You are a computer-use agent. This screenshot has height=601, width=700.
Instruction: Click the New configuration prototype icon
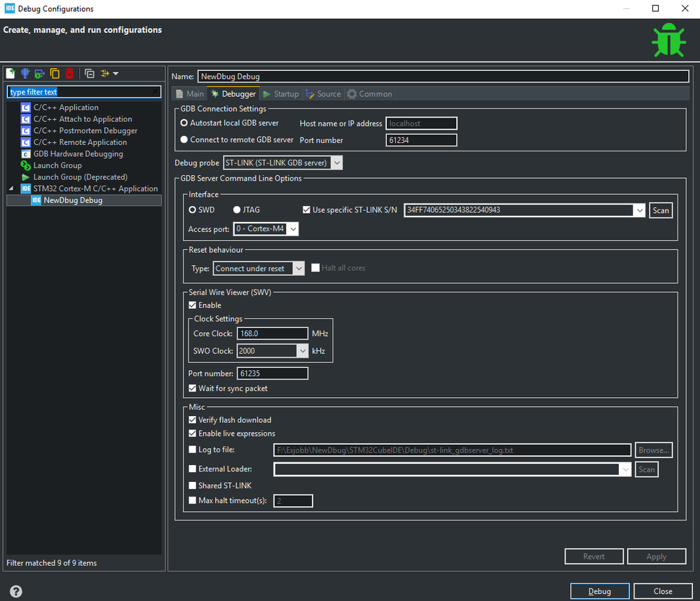click(25, 73)
